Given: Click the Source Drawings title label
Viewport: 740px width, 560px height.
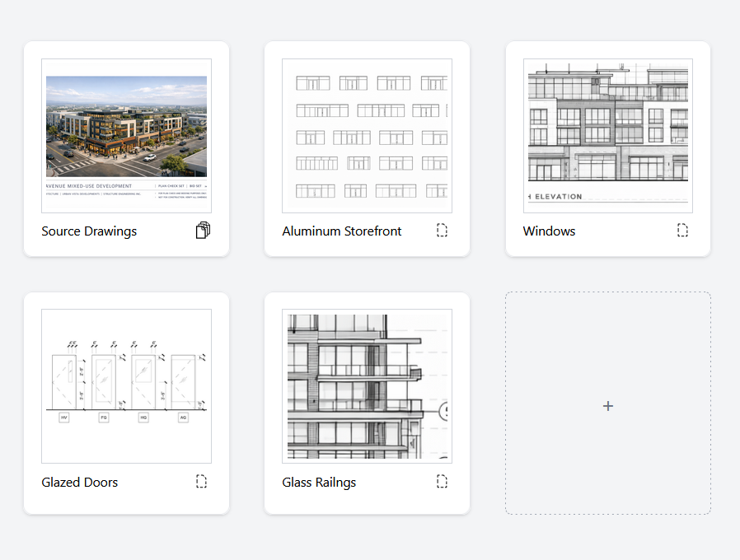Looking at the screenshot, I should click(88, 231).
